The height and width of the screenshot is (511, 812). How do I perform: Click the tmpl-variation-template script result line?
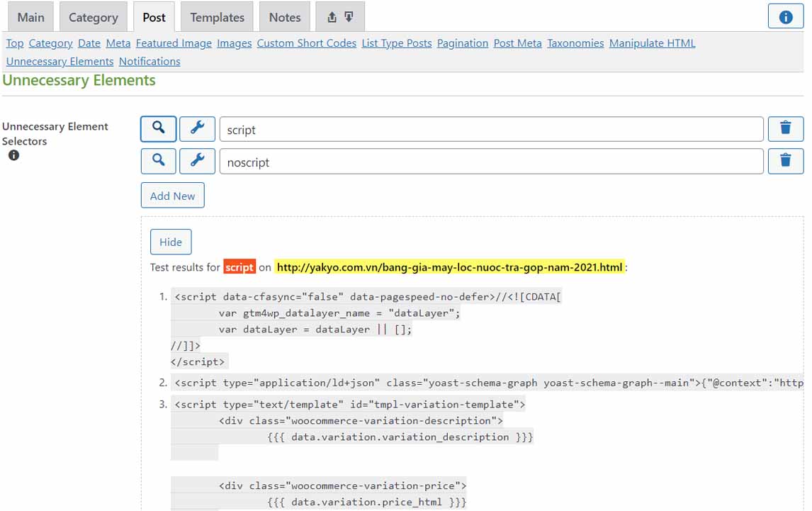(x=349, y=404)
